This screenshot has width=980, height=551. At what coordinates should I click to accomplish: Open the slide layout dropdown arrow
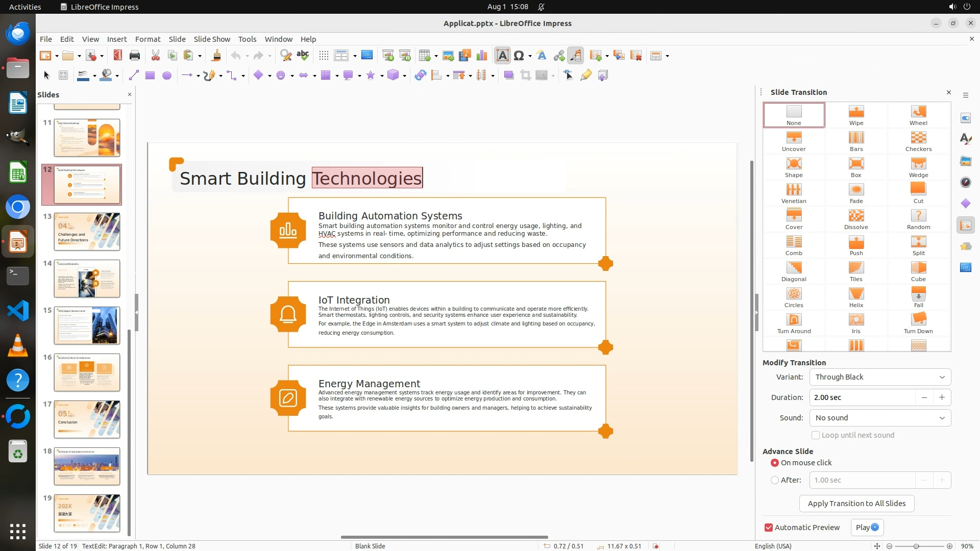[x=667, y=56]
